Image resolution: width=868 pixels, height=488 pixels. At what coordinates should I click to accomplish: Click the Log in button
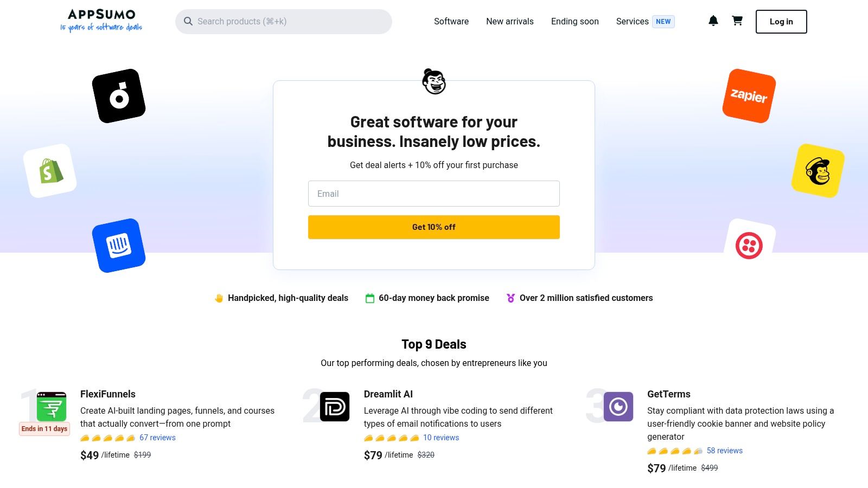click(x=781, y=21)
